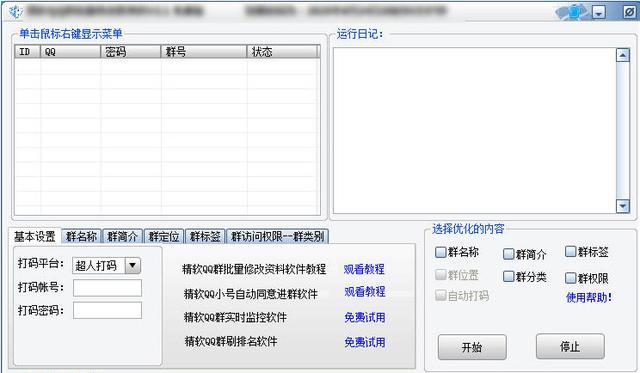
Task: Click the 运行日记 log text area
Action: pos(474,130)
